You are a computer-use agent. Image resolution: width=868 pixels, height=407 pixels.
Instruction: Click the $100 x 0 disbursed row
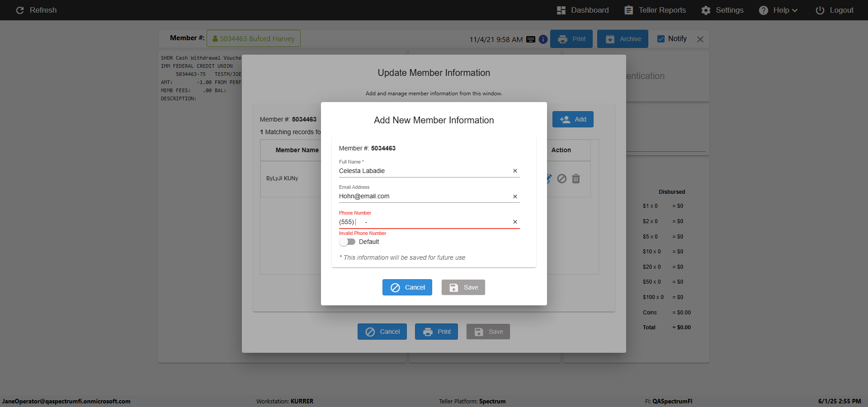click(x=663, y=297)
